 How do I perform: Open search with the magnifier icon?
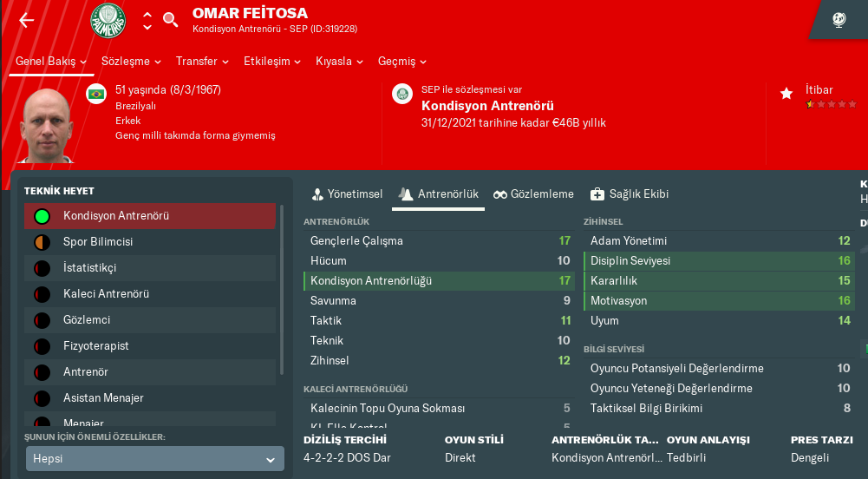pyautogui.click(x=171, y=20)
